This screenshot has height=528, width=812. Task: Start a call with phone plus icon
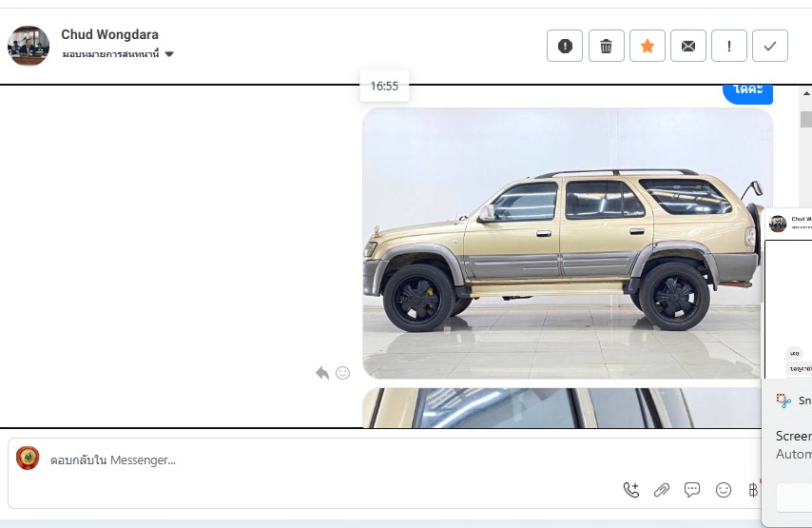point(631,490)
